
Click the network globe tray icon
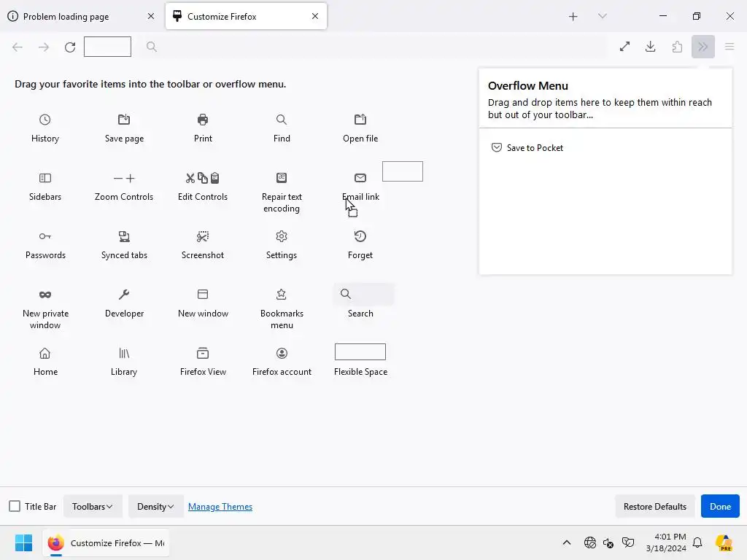click(x=589, y=542)
